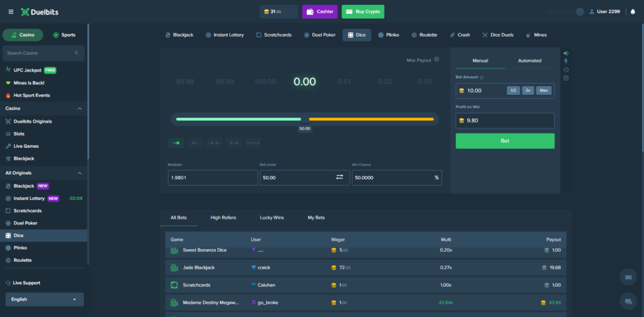Show Bet Amount info icon

click(x=481, y=77)
